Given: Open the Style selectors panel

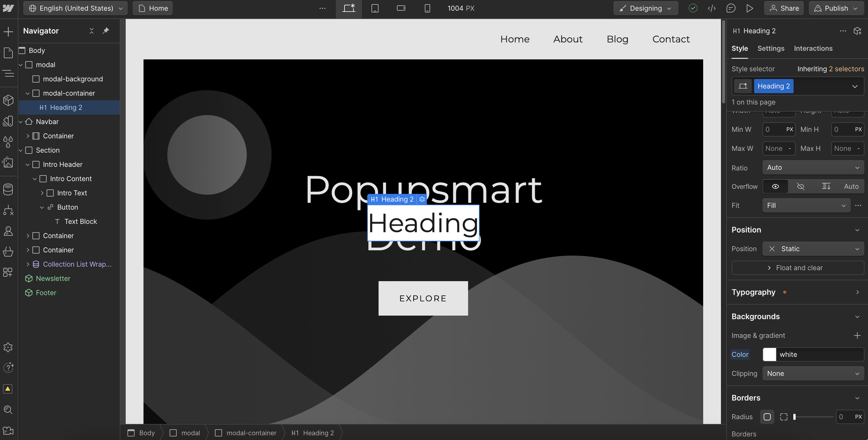Looking at the screenshot, I should pyautogui.click(x=8, y=121).
